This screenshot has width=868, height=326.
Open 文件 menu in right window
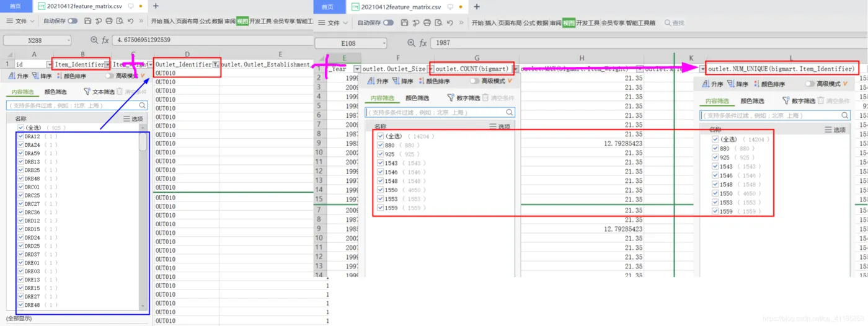pos(334,22)
